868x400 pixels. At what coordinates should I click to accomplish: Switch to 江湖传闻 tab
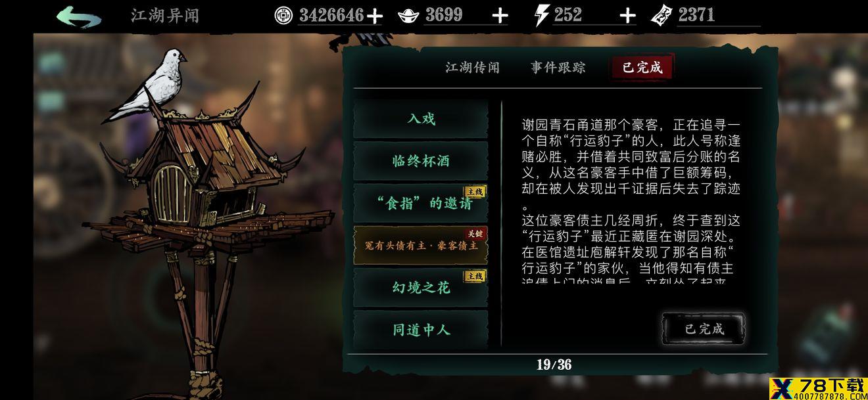(x=472, y=67)
